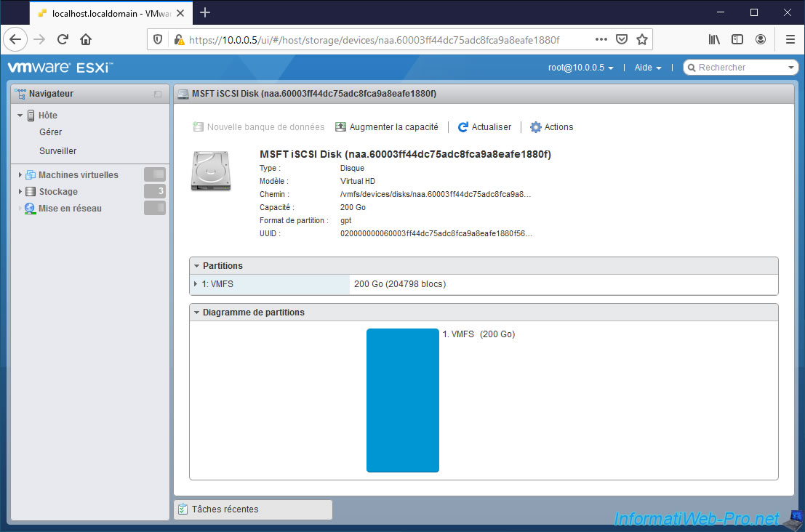805x532 pixels.
Task: Click the Stockage datastore icon
Action: coord(31,191)
